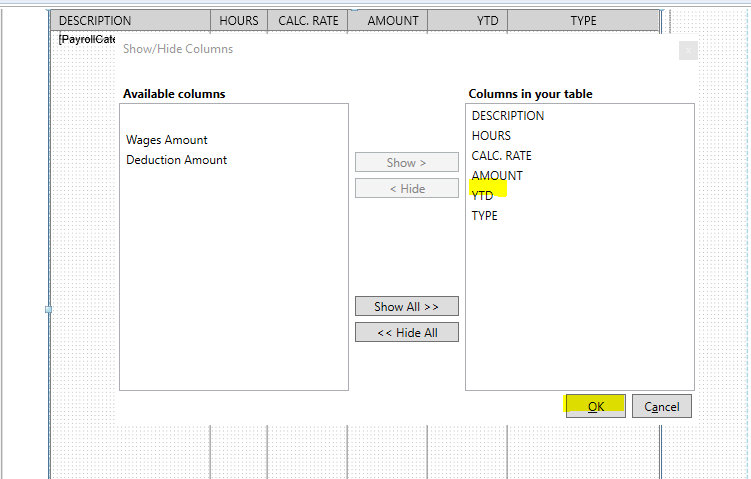The height and width of the screenshot is (479, 751).
Task: Click the PayrollCategory field in the table row
Action: (87, 39)
